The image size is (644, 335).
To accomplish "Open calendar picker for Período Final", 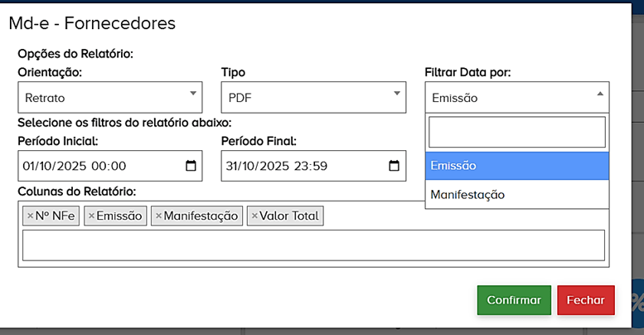I will point(395,166).
